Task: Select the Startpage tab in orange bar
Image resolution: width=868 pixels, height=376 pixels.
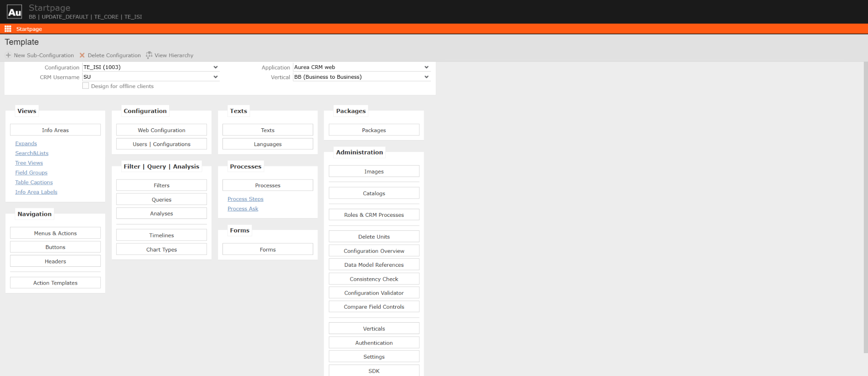Action: tap(29, 29)
